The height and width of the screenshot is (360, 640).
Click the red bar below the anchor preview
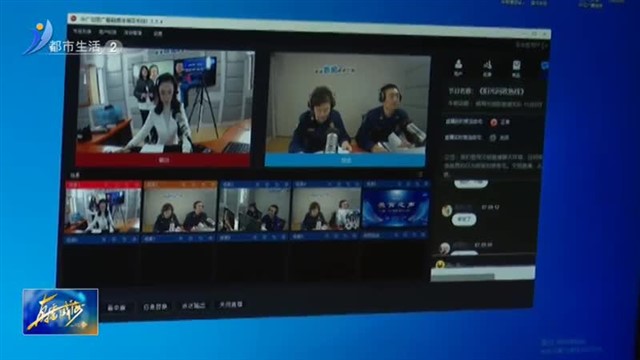pyautogui.click(x=163, y=160)
